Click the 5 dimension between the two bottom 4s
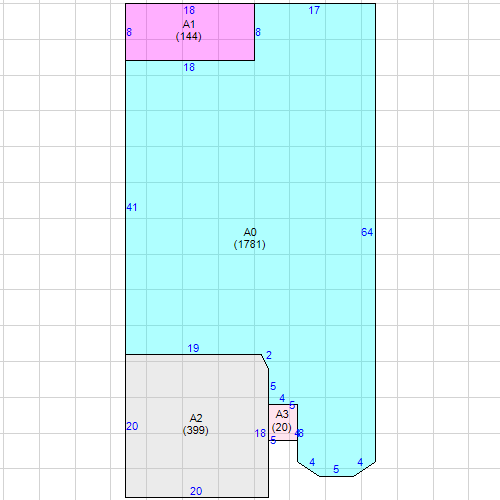 [336, 469]
